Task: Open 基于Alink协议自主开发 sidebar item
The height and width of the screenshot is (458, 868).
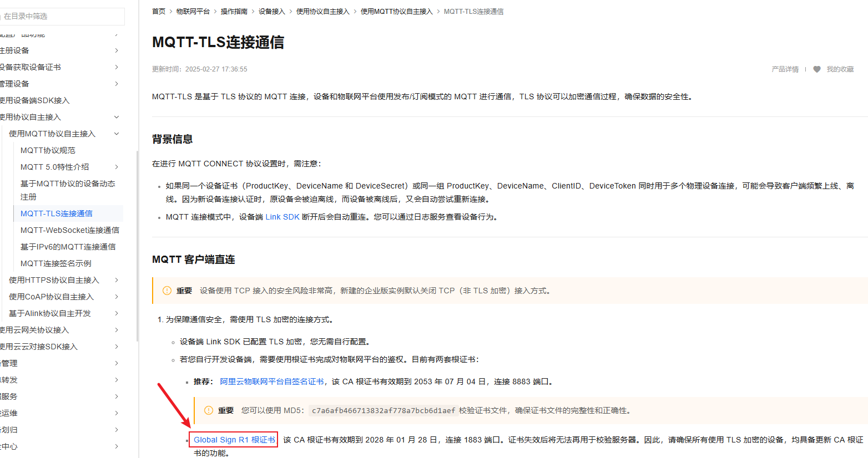Action: pyautogui.click(x=50, y=313)
